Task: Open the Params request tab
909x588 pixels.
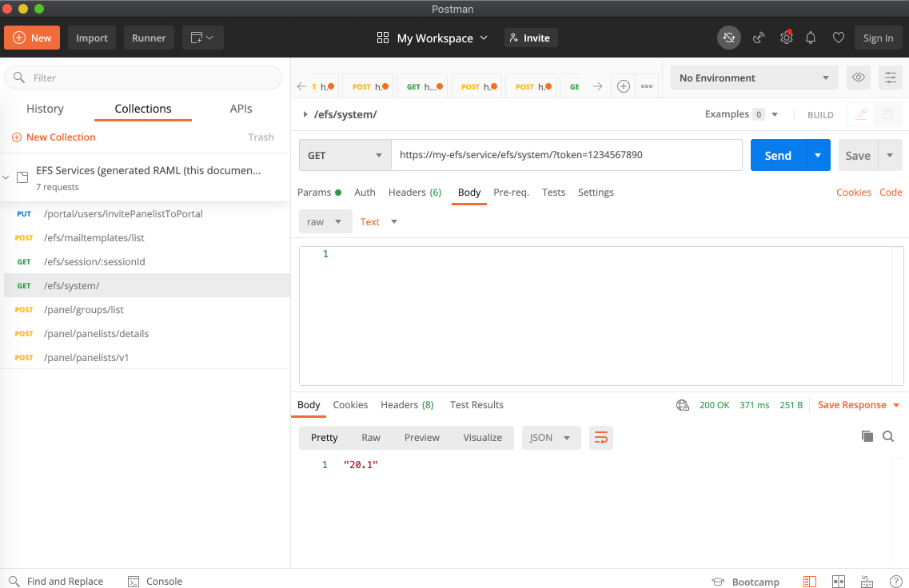Action: [x=319, y=193]
